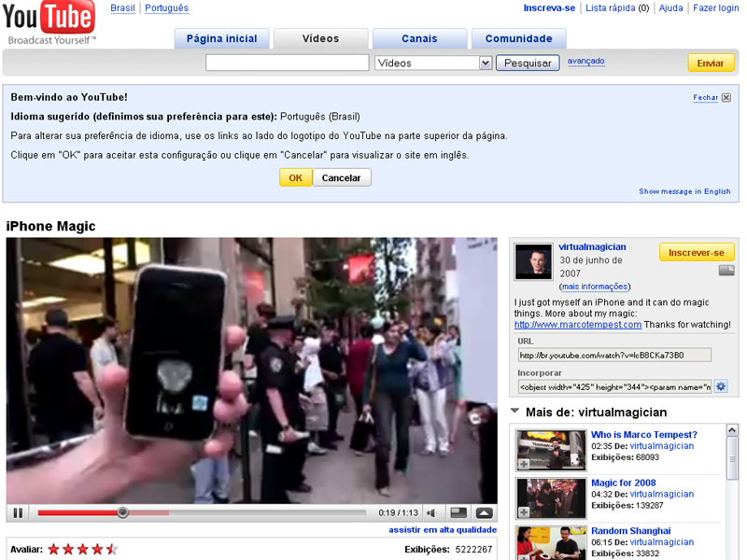This screenshot has width=747, height=560.
Task: Open 'Who is Marco Tempest?' video title
Action: pos(644,434)
